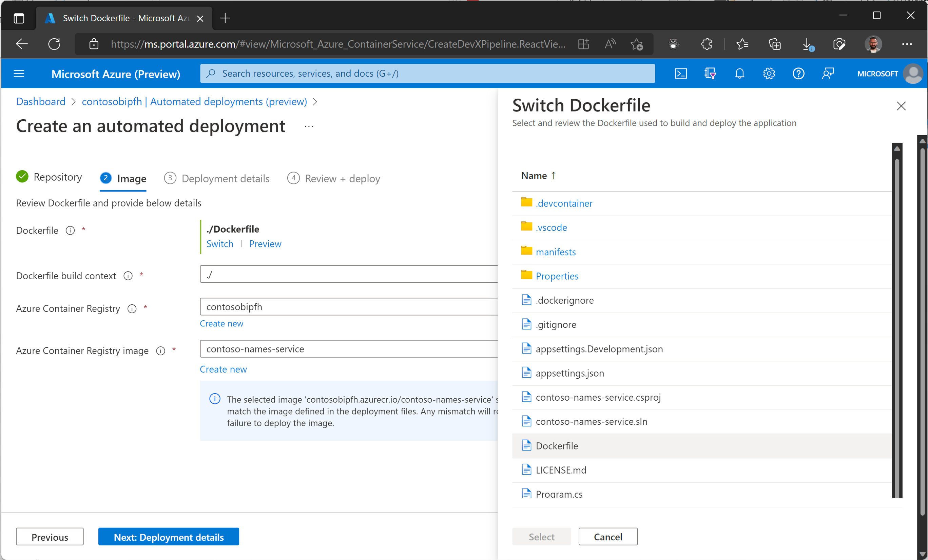Go to the Review + deploy step
This screenshot has width=928, height=560.
[x=342, y=178]
